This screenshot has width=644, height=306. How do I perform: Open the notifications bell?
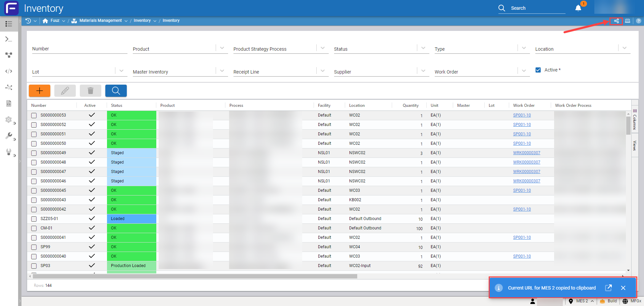(x=578, y=8)
